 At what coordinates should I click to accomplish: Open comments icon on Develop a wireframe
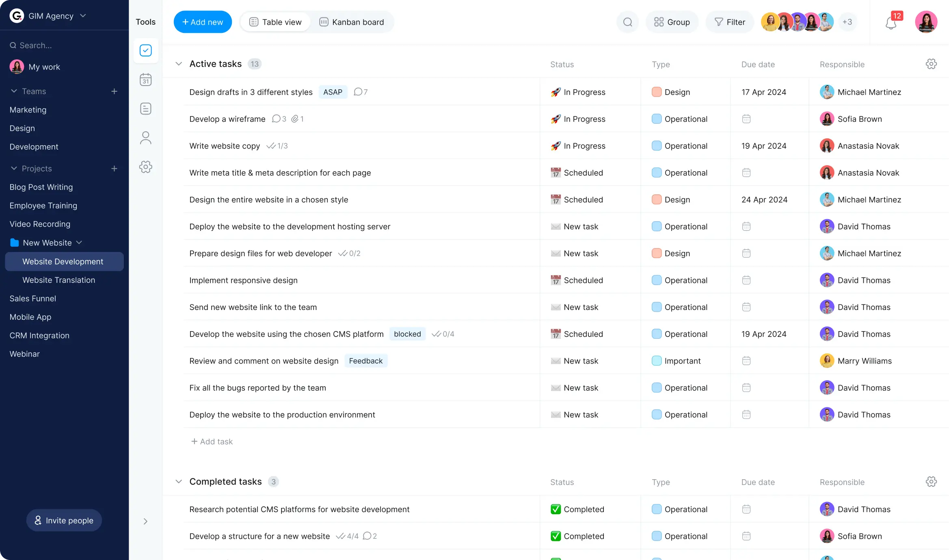(279, 119)
